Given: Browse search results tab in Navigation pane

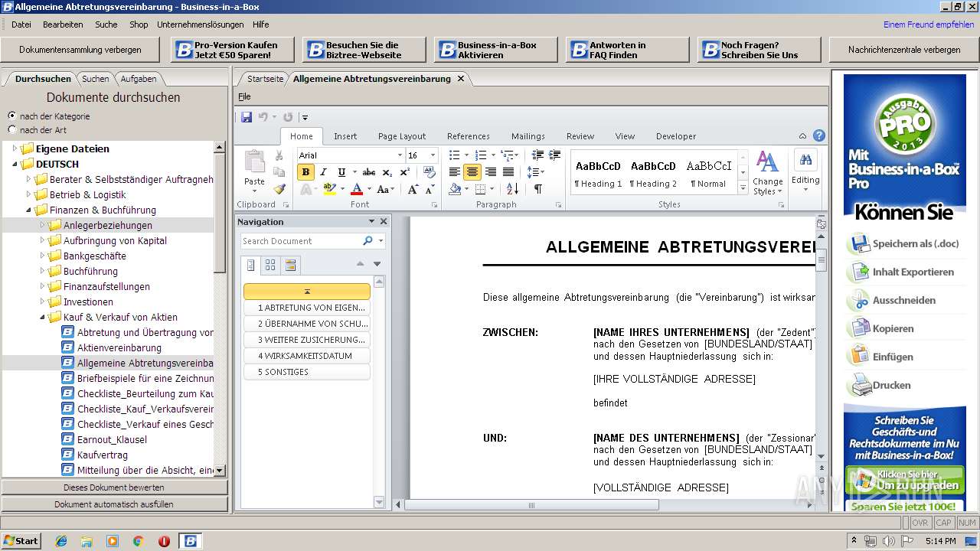Looking at the screenshot, I should (x=290, y=265).
